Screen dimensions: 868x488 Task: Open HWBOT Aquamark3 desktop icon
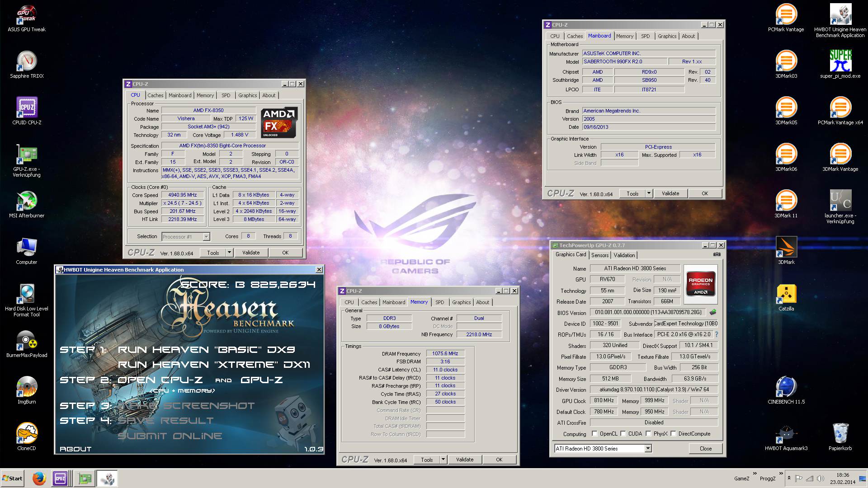click(x=786, y=437)
